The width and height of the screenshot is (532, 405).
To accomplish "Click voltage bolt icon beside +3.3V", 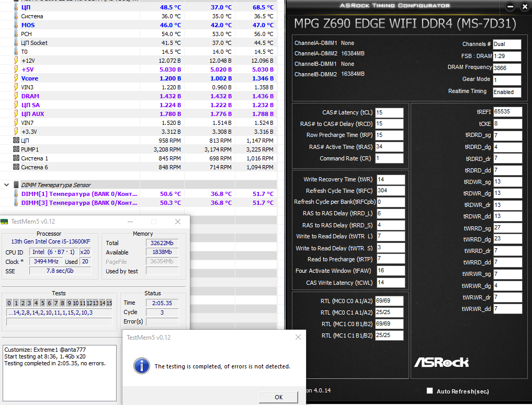I will (16, 132).
